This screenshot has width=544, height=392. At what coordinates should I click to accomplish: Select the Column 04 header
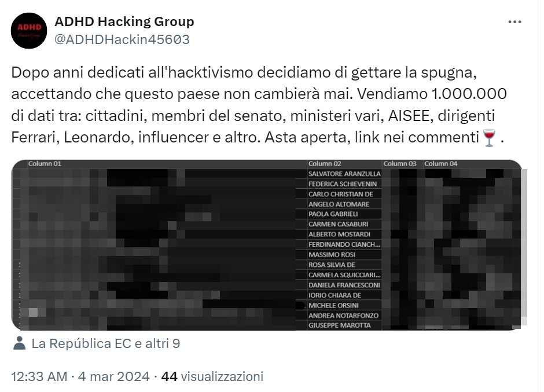pyautogui.click(x=440, y=163)
